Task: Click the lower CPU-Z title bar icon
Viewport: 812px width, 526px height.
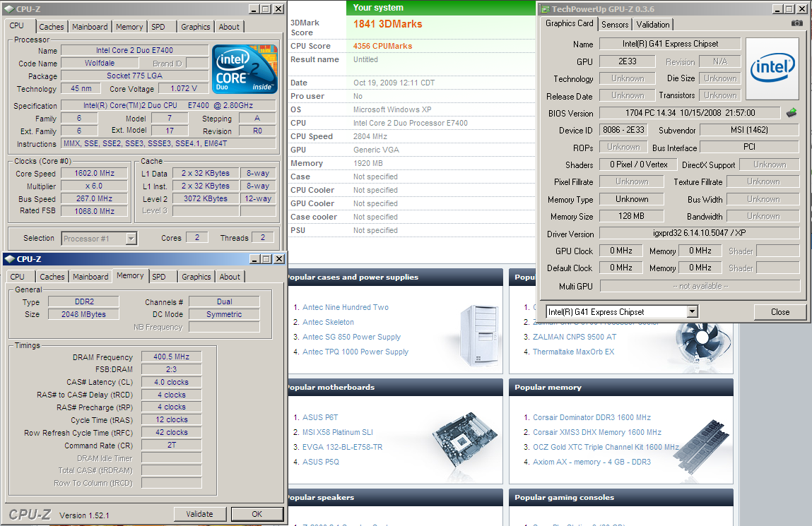Action: pos(10,259)
